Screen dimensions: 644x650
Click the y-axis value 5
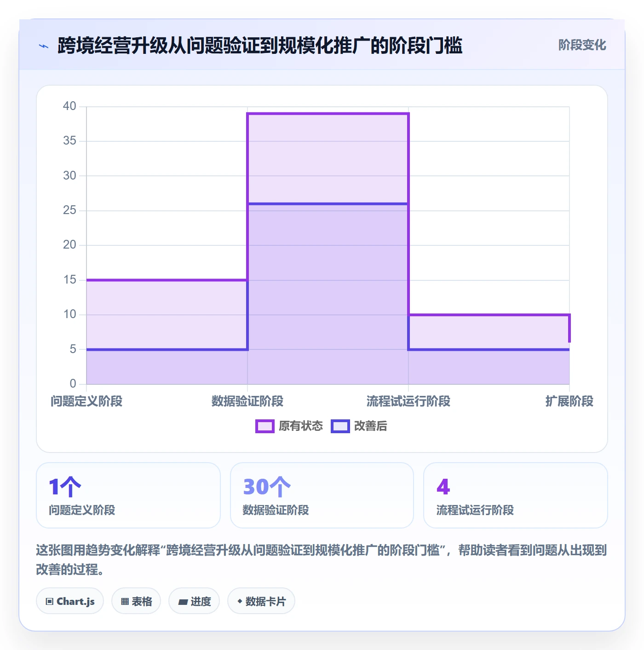[x=73, y=349]
